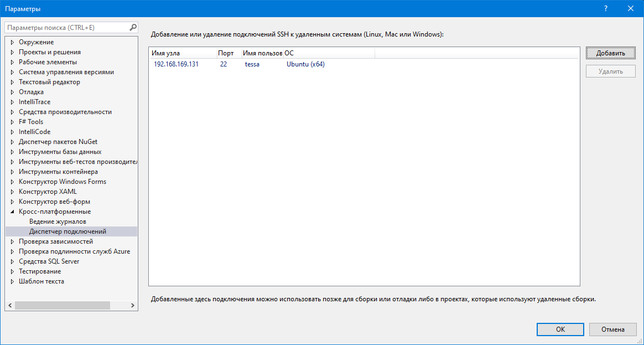This screenshot has height=345, width=644.
Task: Focus the Параметры поиска search field
Action: tap(66, 27)
